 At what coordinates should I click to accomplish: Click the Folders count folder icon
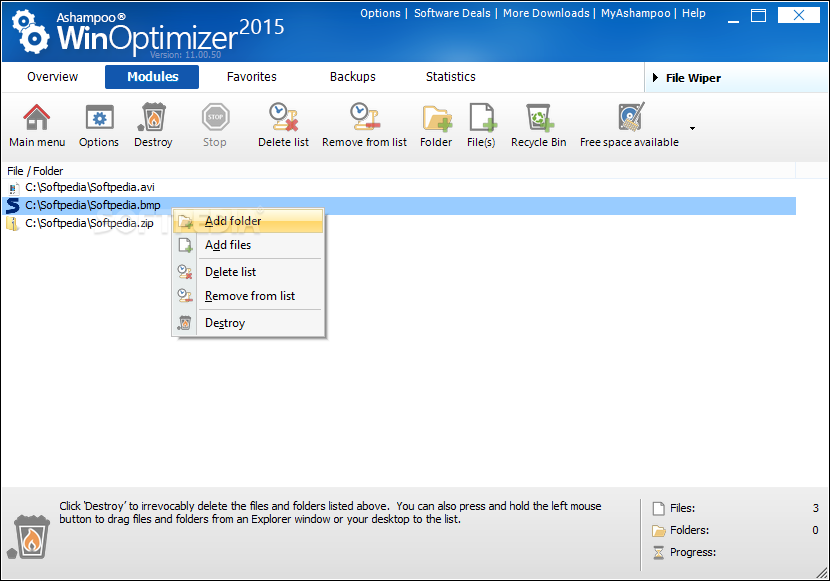click(658, 531)
